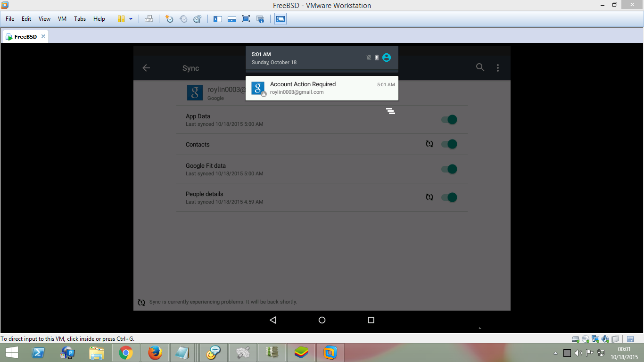644x362 pixels.
Task: Toggle the thumbnail bar
Action: [231, 19]
